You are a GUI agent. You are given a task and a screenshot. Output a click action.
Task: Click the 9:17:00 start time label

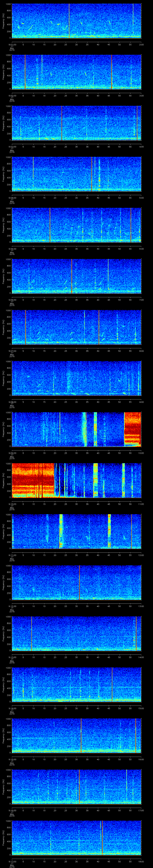click(12, 862)
